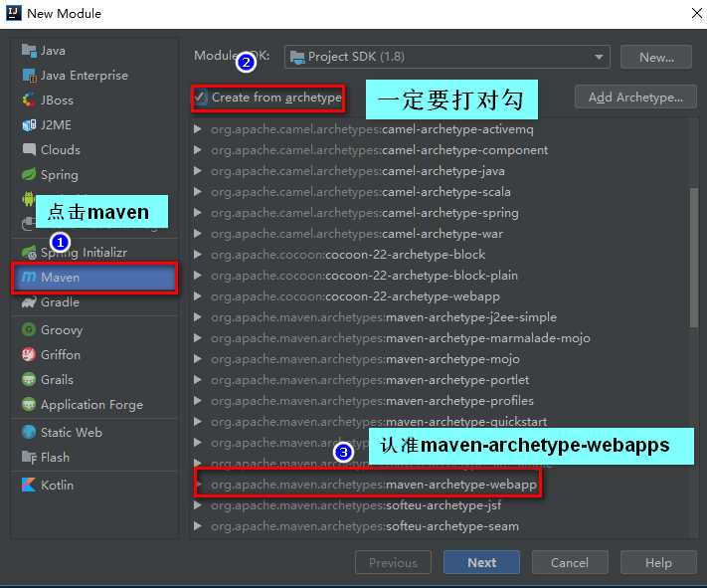Click the Kotlin icon
707x588 pixels.
(29, 486)
